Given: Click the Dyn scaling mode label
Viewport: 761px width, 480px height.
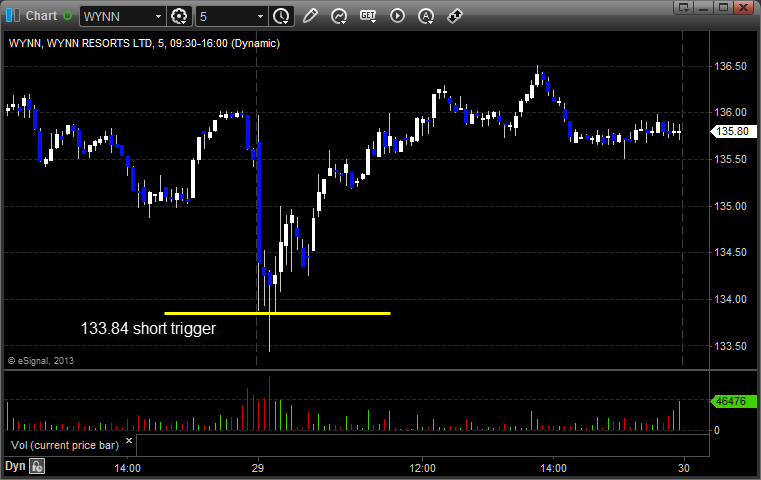Looking at the screenshot, I should 15,466.
